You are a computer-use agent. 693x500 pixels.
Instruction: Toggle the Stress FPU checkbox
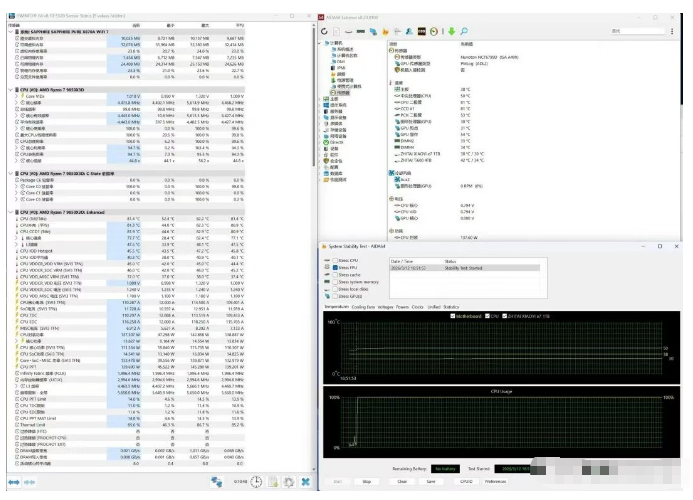[335, 268]
